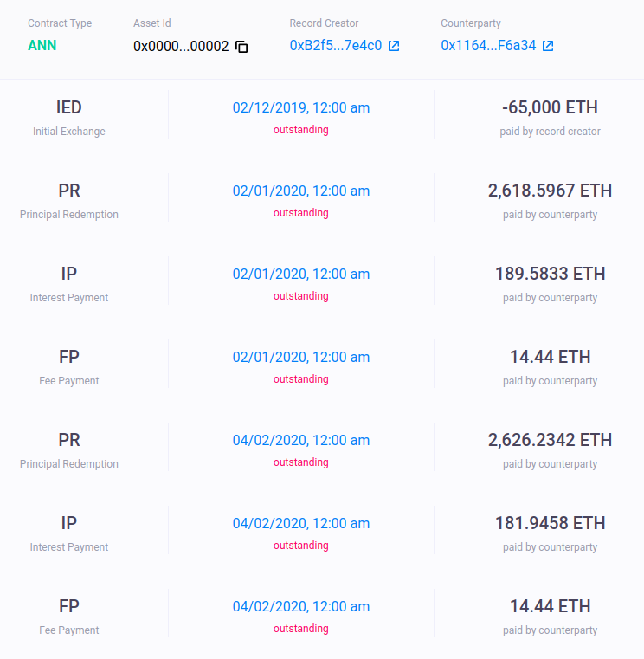Viewport: 644px width, 659px height.
Task: Select the IED Initial Exchange event
Action: (69, 114)
